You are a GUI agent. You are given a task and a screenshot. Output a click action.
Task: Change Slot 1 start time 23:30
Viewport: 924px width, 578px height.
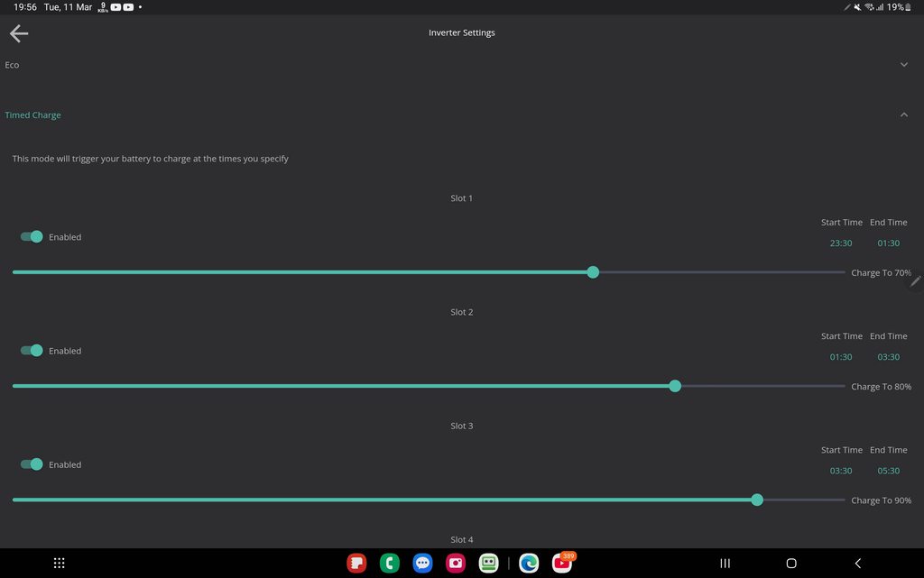(841, 243)
